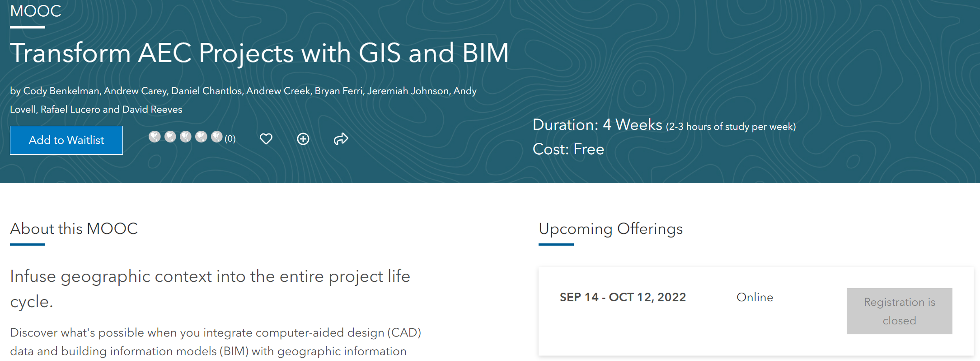Toggle the heart to unfavorite the course
The height and width of the screenshot is (361, 980).
point(266,139)
